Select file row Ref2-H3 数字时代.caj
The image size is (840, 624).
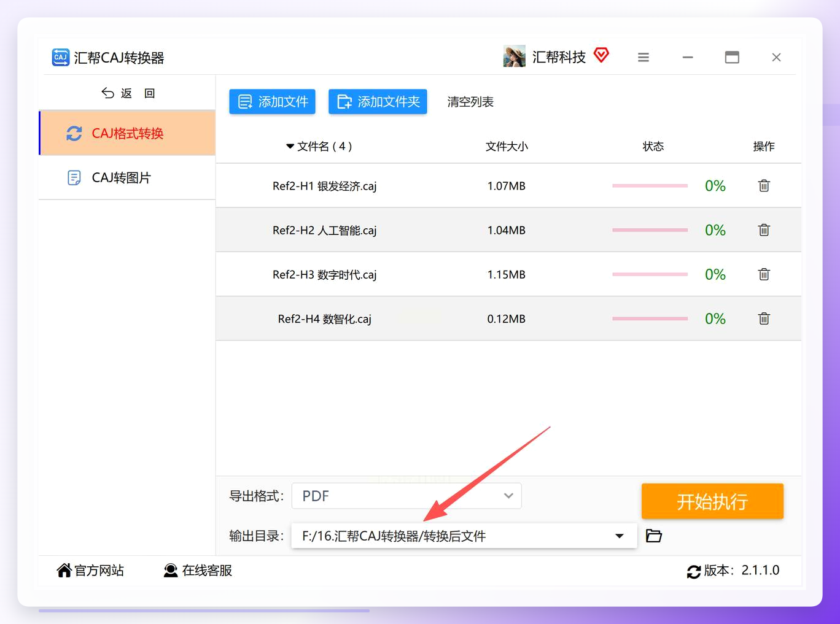point(508,274)
